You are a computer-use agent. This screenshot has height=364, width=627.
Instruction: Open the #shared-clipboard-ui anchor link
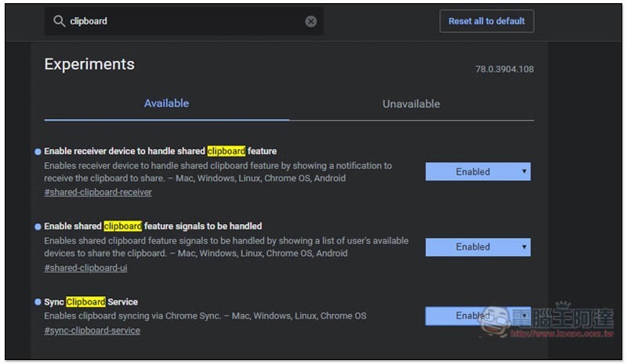85,268
